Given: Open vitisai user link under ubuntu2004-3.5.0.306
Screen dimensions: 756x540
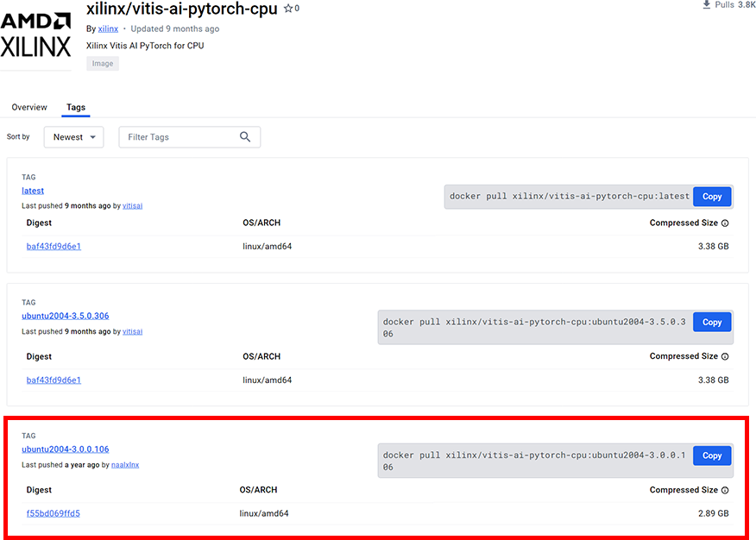Looking at the screenshot, I should click(132, 331).
